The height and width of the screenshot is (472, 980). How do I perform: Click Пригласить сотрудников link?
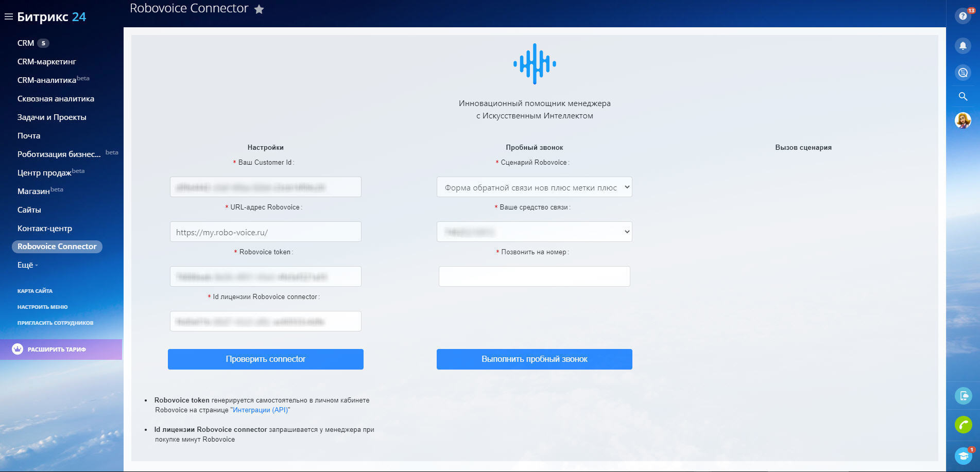pos(56,323)
